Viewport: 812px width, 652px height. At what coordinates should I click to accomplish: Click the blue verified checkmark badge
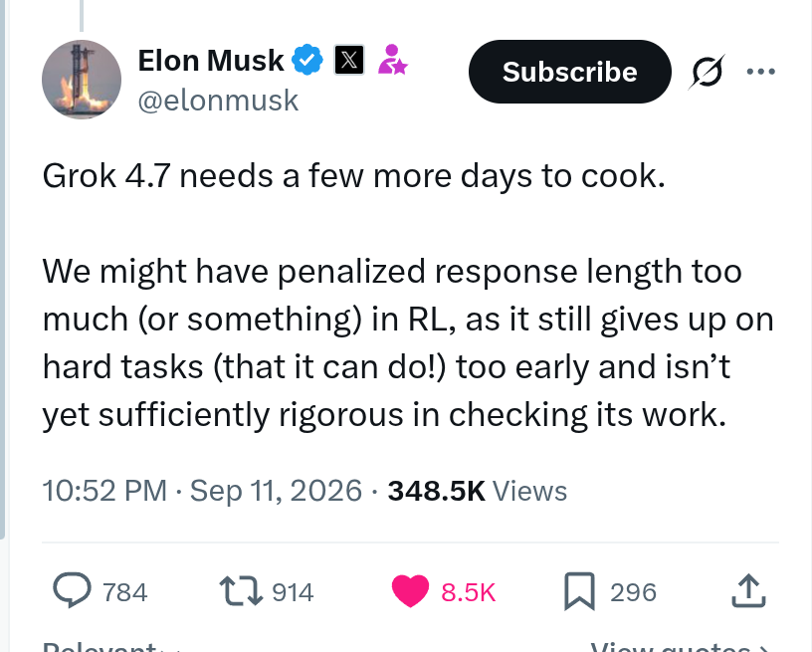pos(307,60)
